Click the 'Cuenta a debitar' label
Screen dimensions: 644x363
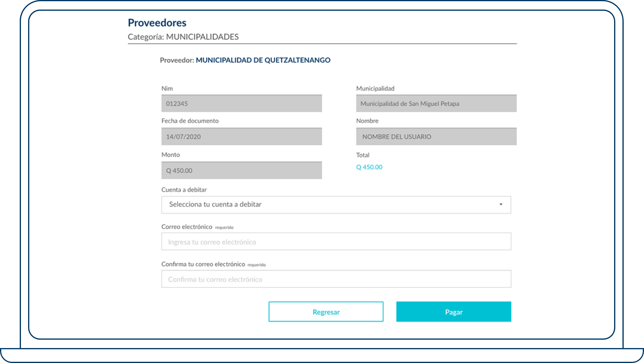pyautogui.click(x=184, y=190)
